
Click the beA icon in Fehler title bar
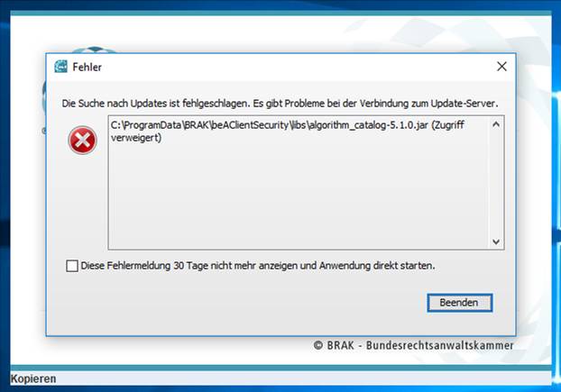tap(60, 67)
